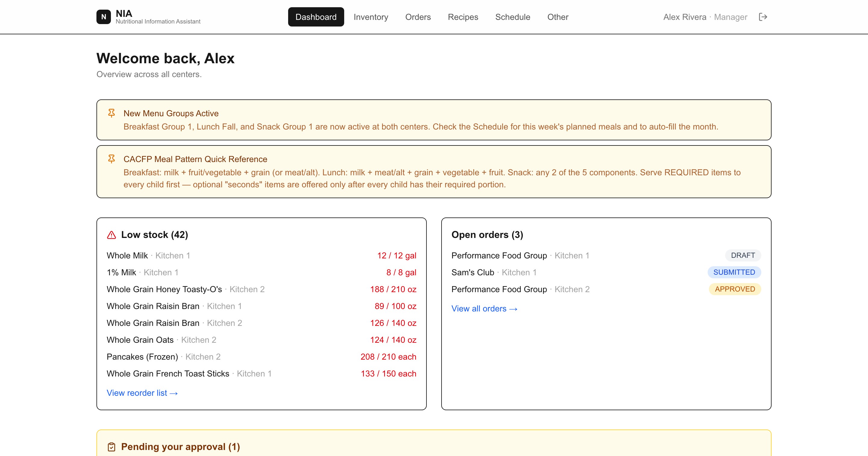Click the Alex Rivera user name

click(x=685, y=17)
